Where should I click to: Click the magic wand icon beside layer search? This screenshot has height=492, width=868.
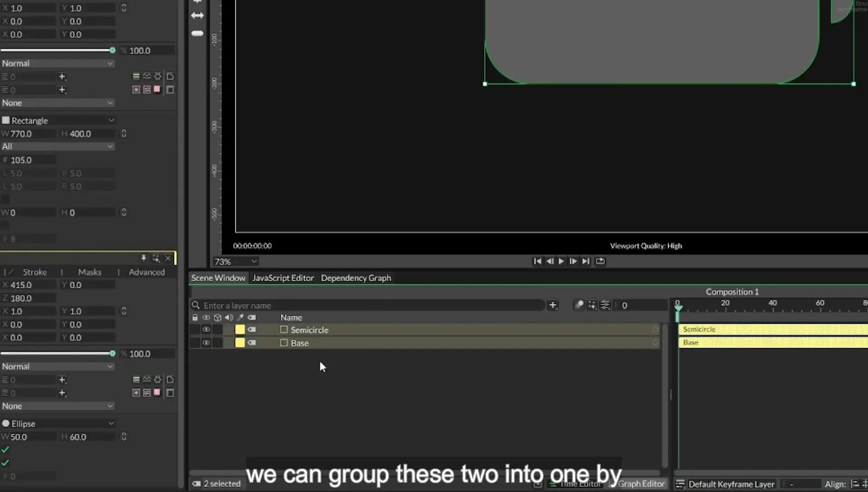click(x=579, y=305)
